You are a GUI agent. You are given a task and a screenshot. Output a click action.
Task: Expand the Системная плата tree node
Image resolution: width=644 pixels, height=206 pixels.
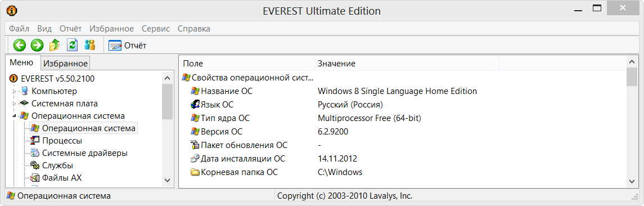15,104
